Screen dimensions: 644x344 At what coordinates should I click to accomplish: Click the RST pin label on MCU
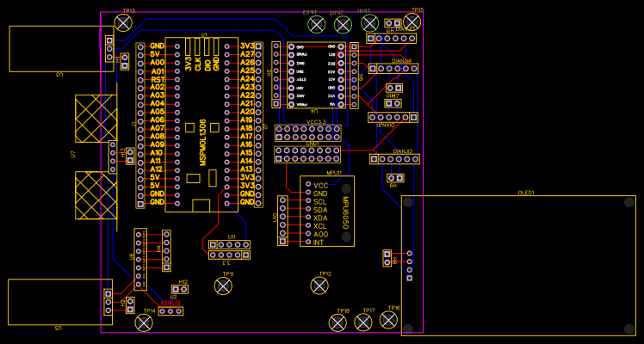(x=158, y=79)
